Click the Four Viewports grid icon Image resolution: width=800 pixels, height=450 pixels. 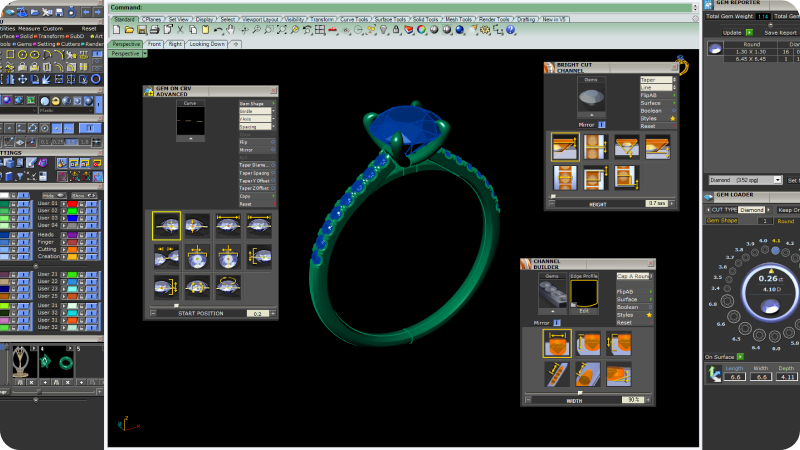pos(320,30)
